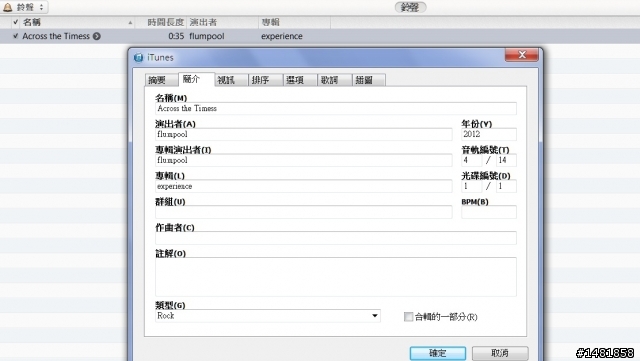This screenshot has height=361, width=640.
Task: Switch to the 排序 tab
Action: [x=265, y=80]
